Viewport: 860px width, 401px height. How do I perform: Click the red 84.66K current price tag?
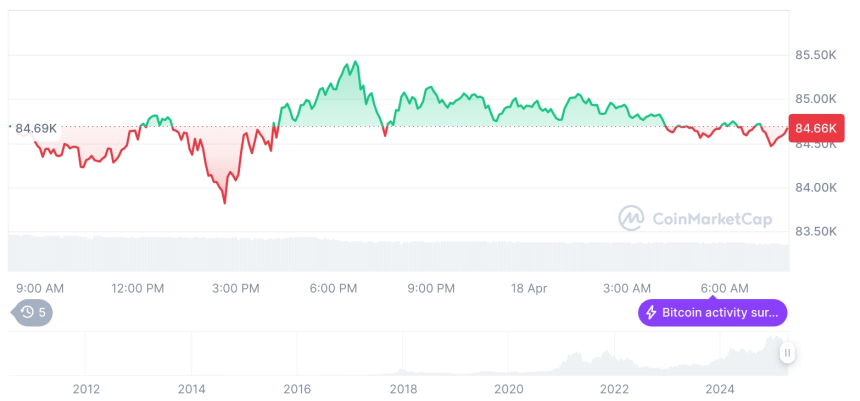[812, 127]
